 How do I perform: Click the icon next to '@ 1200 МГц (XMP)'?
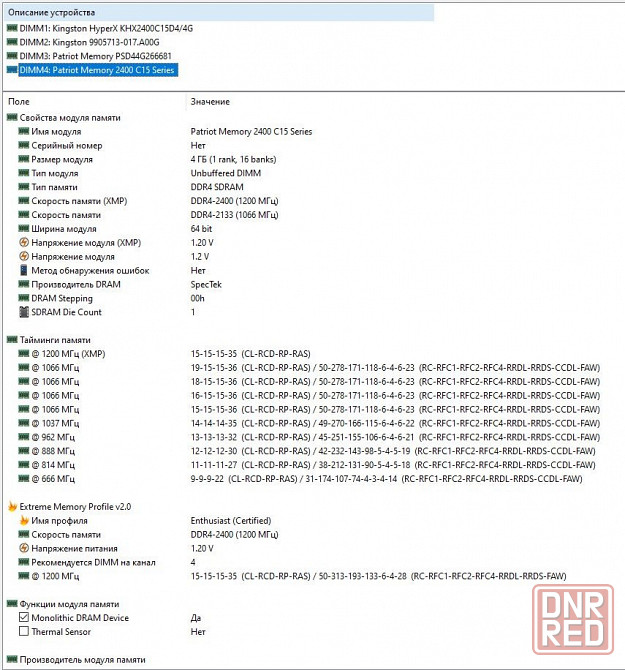click(x=23, y=353)
